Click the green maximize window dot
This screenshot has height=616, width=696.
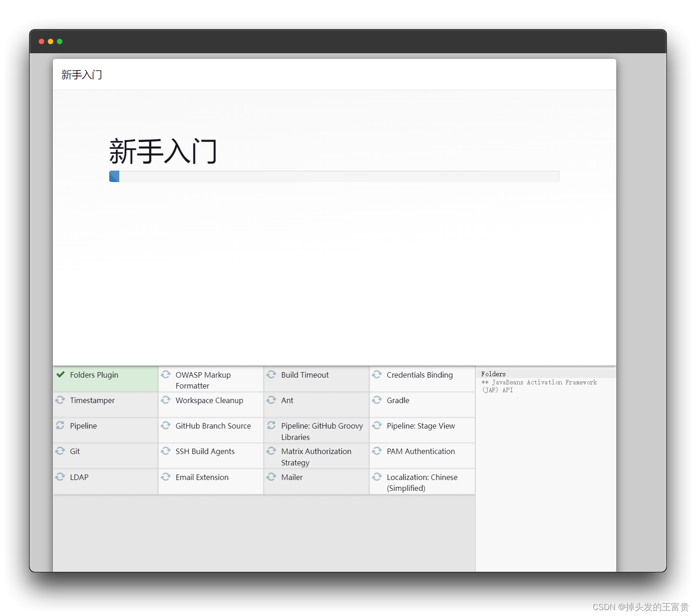(60, 41)
